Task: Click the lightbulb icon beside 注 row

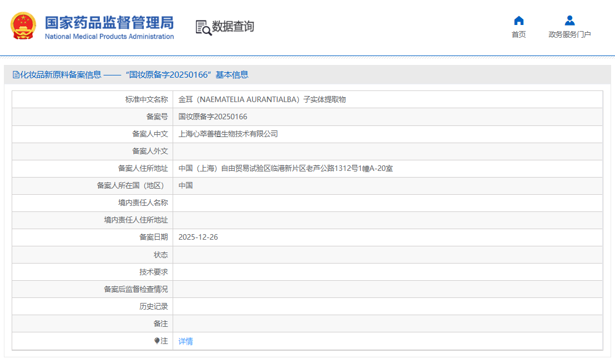Action: 157,341
